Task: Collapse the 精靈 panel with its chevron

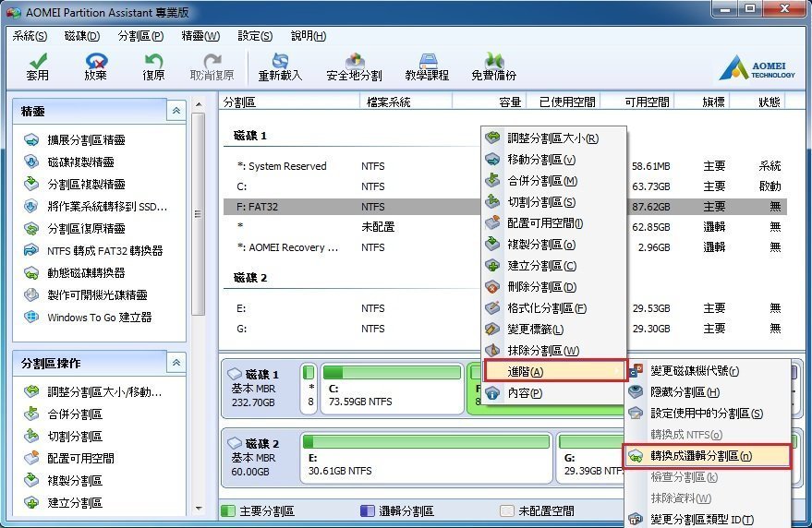Action: tap(176, 111)
